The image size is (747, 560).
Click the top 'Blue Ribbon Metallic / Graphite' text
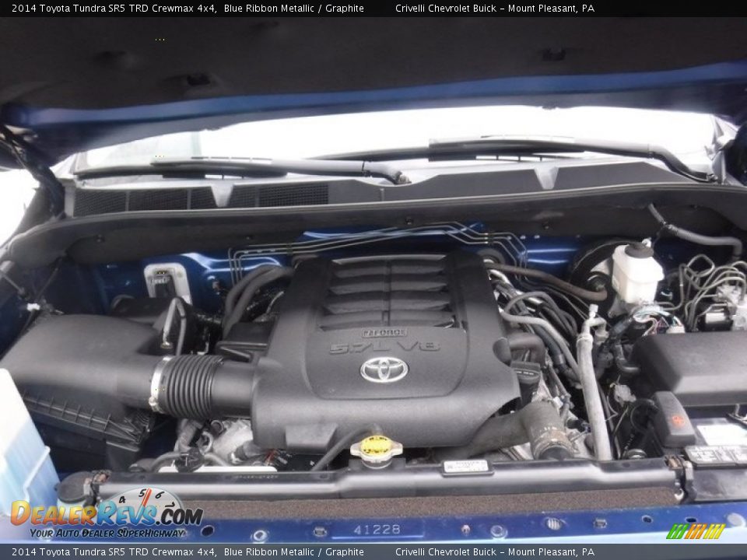pos(294,8)
